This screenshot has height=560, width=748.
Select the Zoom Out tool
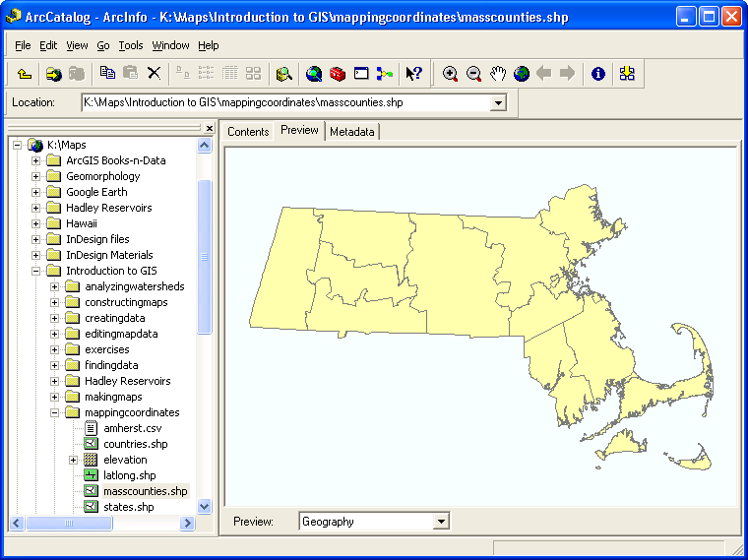tap(473, 74)
